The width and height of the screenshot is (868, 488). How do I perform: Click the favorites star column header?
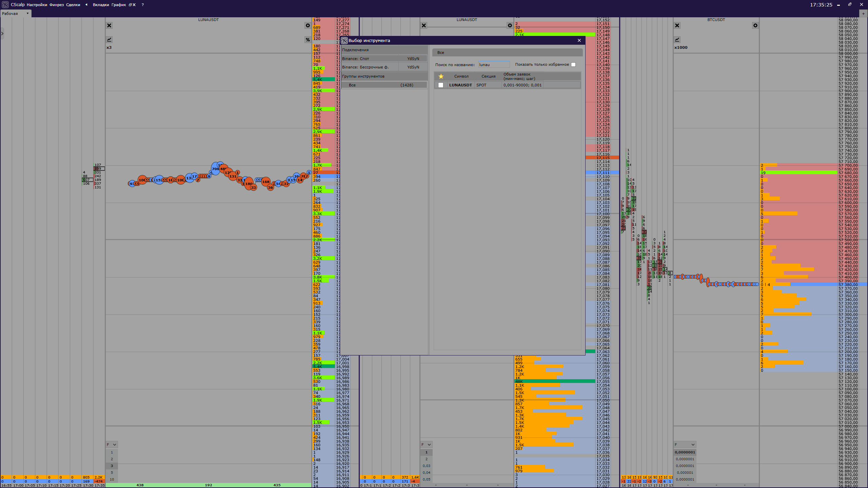coord(441,76)
